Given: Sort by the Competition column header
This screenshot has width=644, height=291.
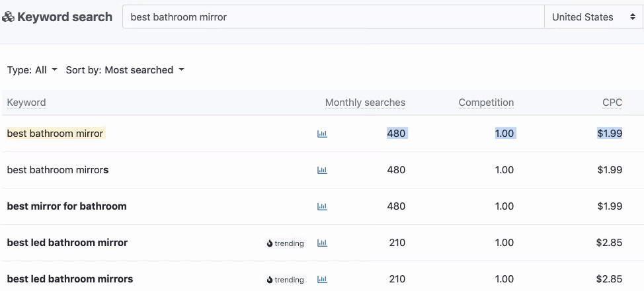Looking at the screenshot, I should click(486, 103).
